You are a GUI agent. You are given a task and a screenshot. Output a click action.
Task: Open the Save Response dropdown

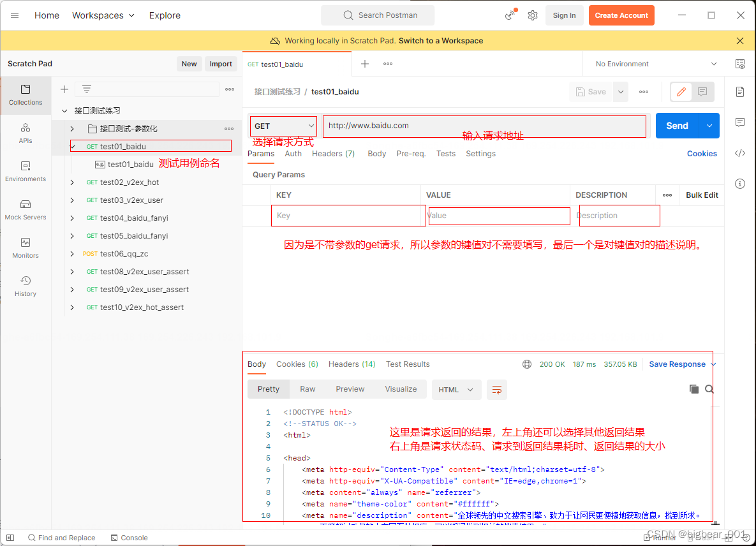pyautogui.click(x=682, y=364)
